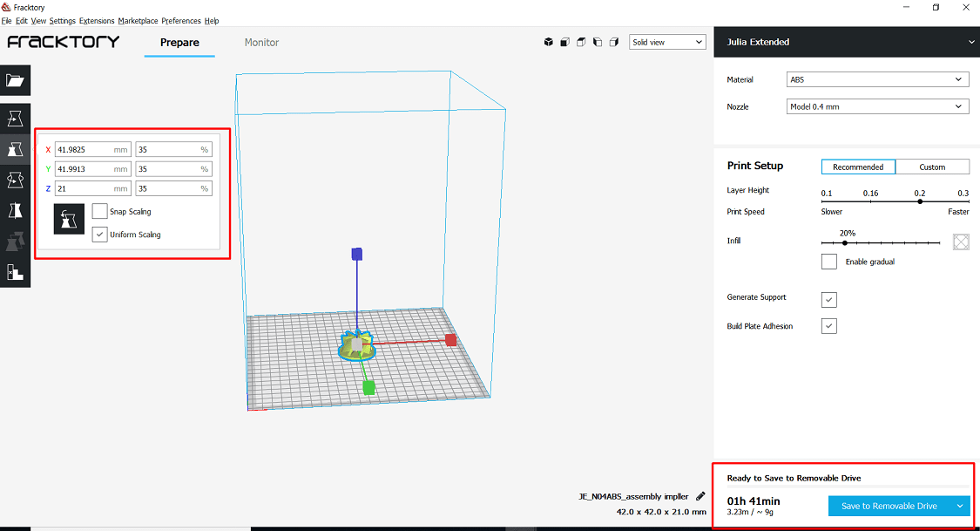980x531 pixels.
Task: Select the Scale tool in sidebar
Action: click(x=15, y=149)
